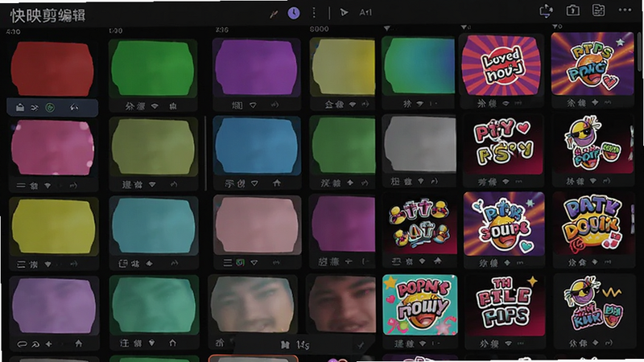This screenshot has width=644, height=362.
Task: Open the filter dropdown above the teal gradient frame
Action: pyautogui.click(x=388, y=28)
